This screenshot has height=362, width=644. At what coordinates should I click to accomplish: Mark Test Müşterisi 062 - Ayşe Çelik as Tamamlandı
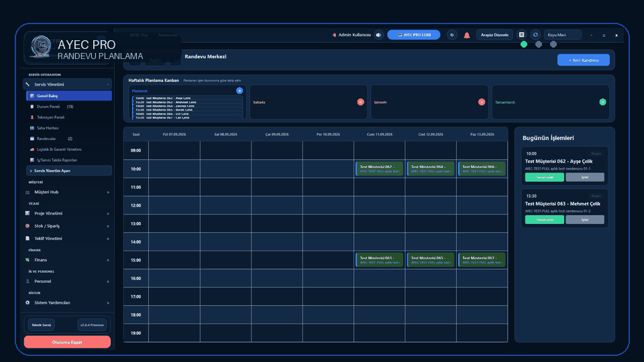[544, 177]
